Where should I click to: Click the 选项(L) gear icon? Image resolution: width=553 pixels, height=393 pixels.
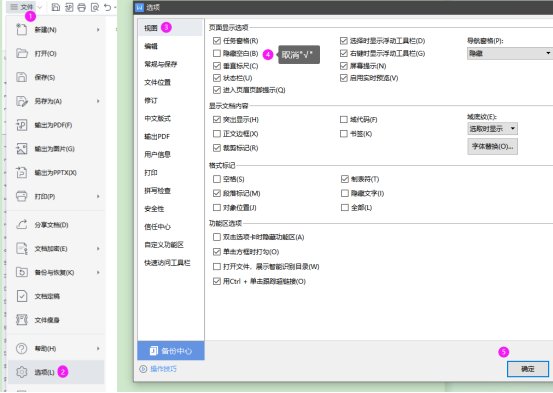pyautogui.click(x=22, y=372)
